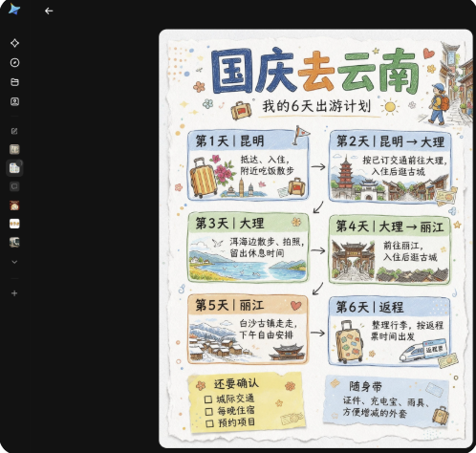
Task: Click the plus icon at sidebar bottom
Action: click(14, 293)
